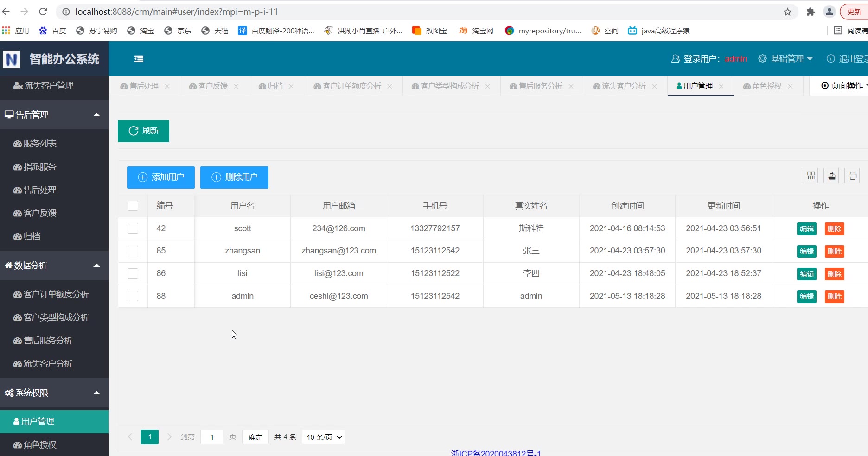868x456 pixels.
Task: Select the checkbox for user lisi
Action: [x=133, y=273]
